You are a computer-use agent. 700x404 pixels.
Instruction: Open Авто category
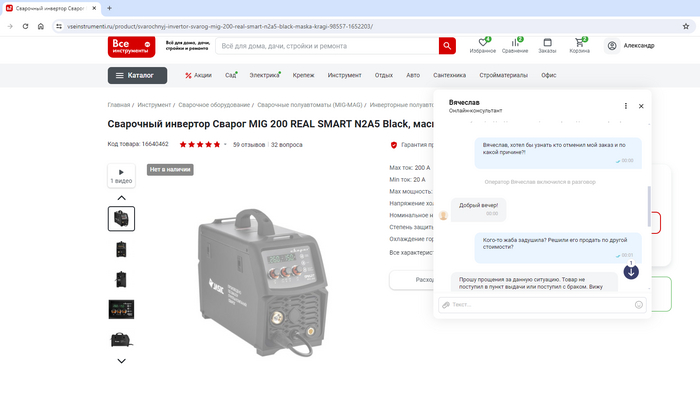point(413,75)
